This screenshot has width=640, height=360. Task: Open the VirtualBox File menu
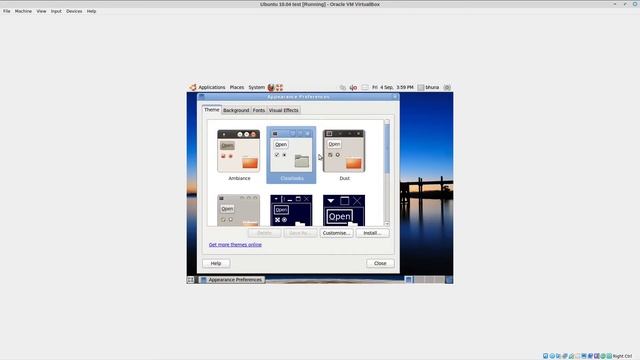click(7, 11)
